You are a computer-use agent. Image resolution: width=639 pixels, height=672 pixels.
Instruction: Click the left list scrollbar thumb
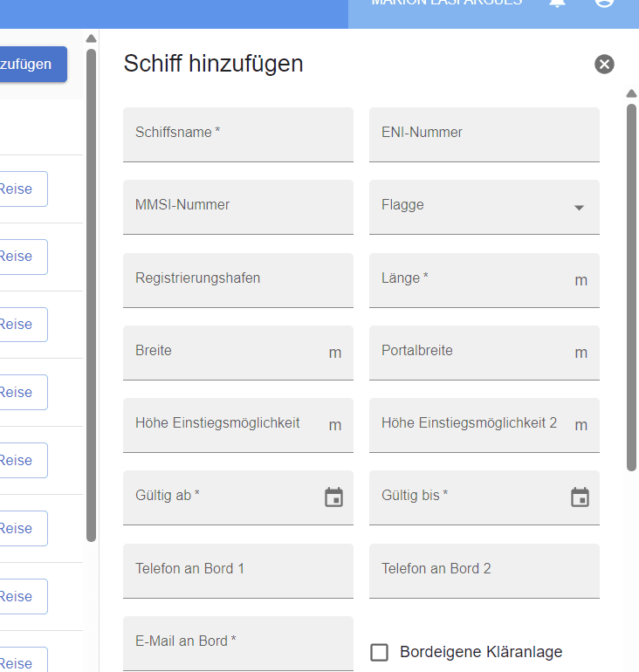91,295
